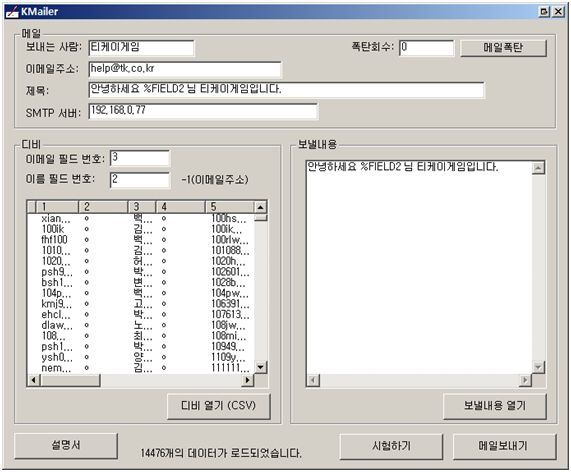Click the 제목 subject input field
571x472 pixels.
(286, 90)
